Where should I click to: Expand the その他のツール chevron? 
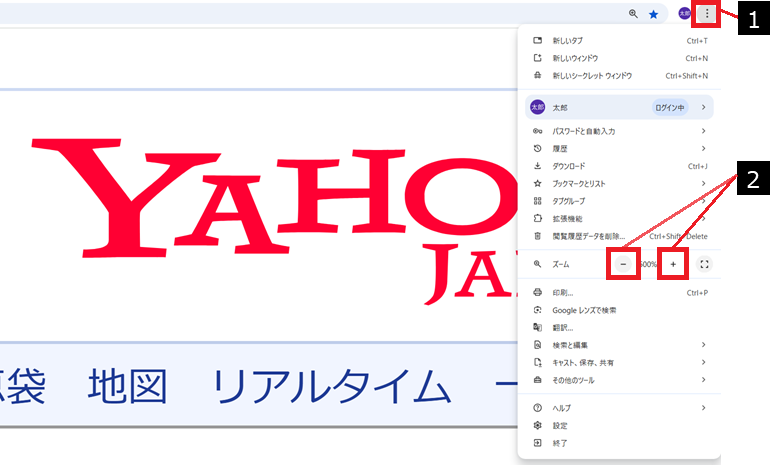click(x=703, y=380)
